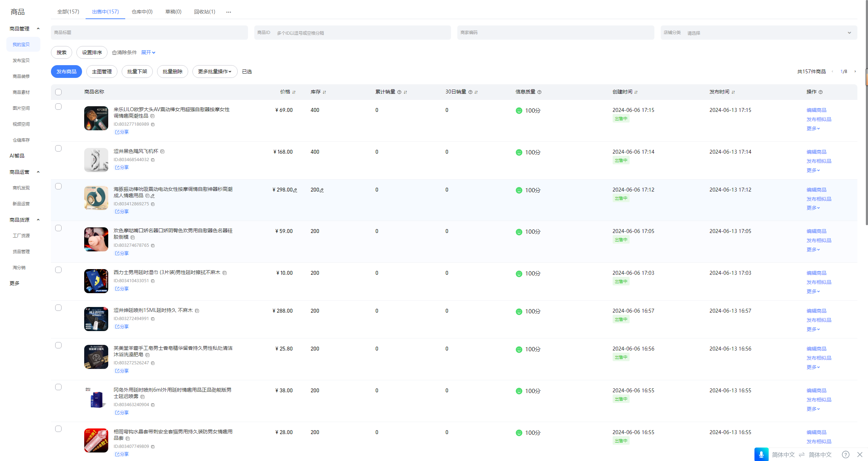Click the swap languages arrows in translation bar
868x461 pixels.
tap(802, 455)
